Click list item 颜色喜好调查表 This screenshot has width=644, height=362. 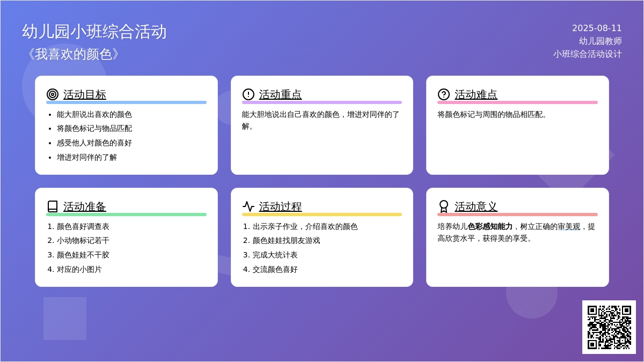pos(83,226)
